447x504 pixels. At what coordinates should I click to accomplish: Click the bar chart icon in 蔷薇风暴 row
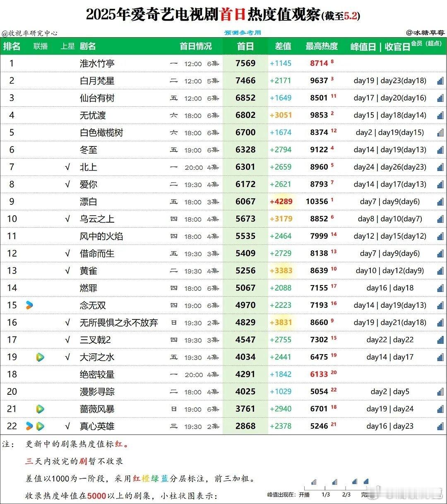(440, 409)
